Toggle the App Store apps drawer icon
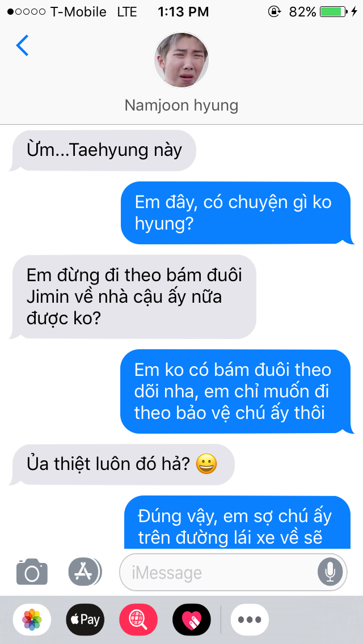Viewport: 363px width, 644px height. point(85,571)
